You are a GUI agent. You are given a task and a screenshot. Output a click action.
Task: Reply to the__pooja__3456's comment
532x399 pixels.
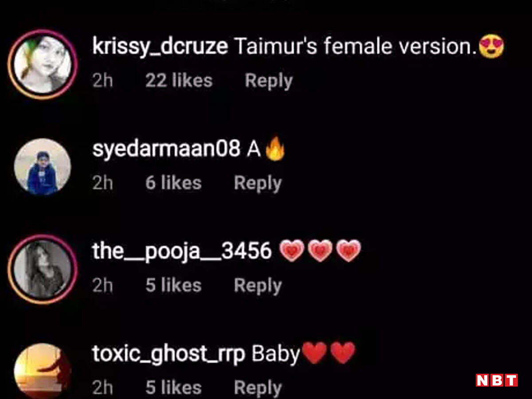[258, 286]
